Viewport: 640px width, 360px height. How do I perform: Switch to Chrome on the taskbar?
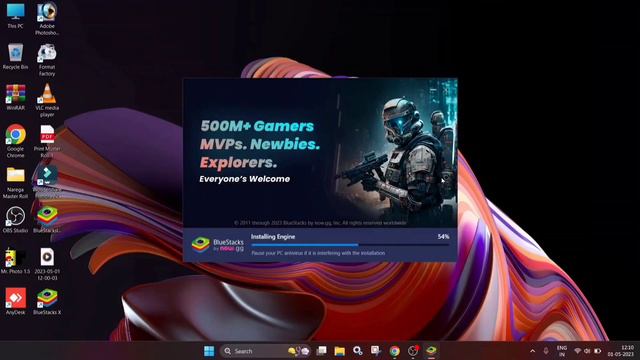click(394, 351)
